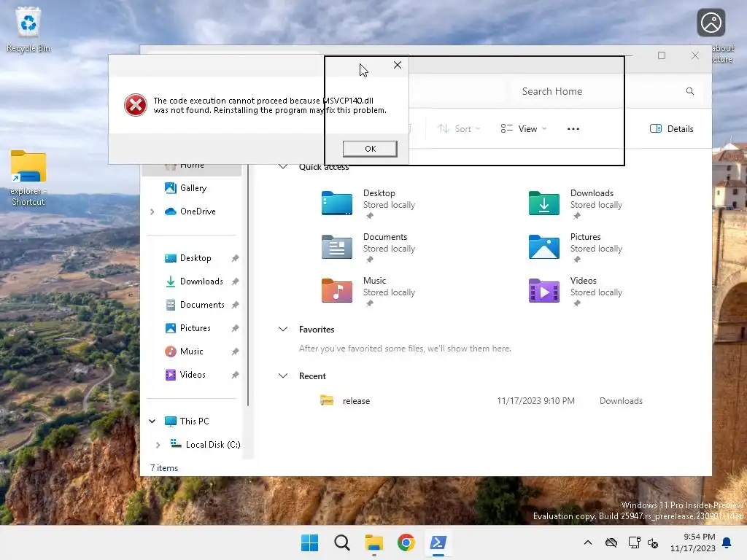Select the Pictures folder in Quick access

tap(576, 248)
